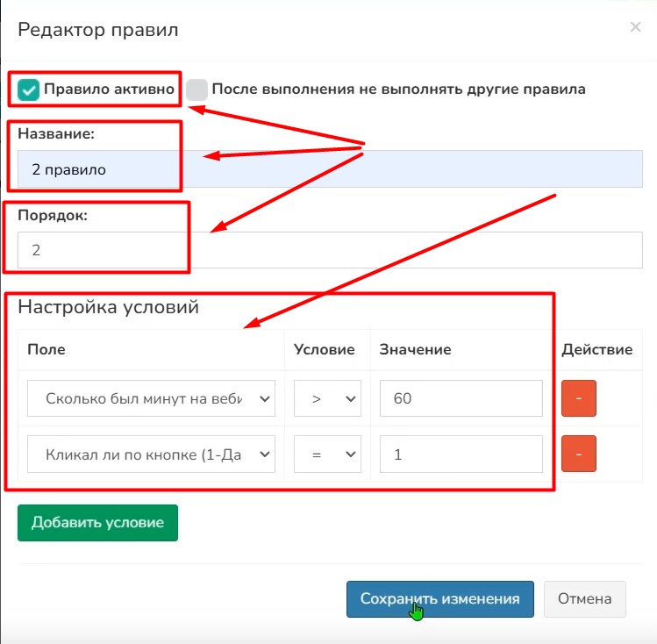
Task: Remove first condition with red minus button
Action: (579, 398)
